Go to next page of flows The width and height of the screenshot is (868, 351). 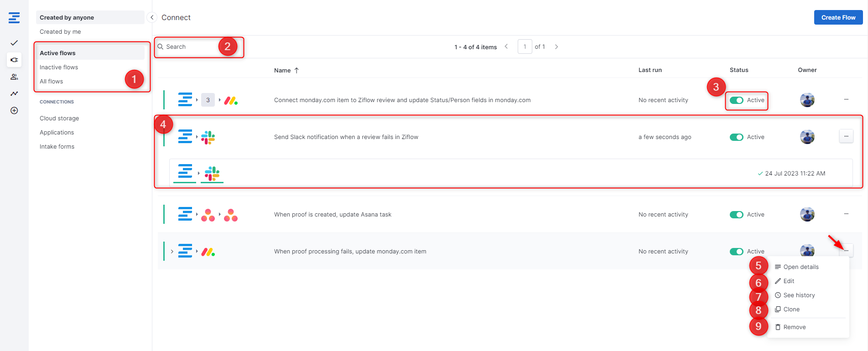coord(556,46)
